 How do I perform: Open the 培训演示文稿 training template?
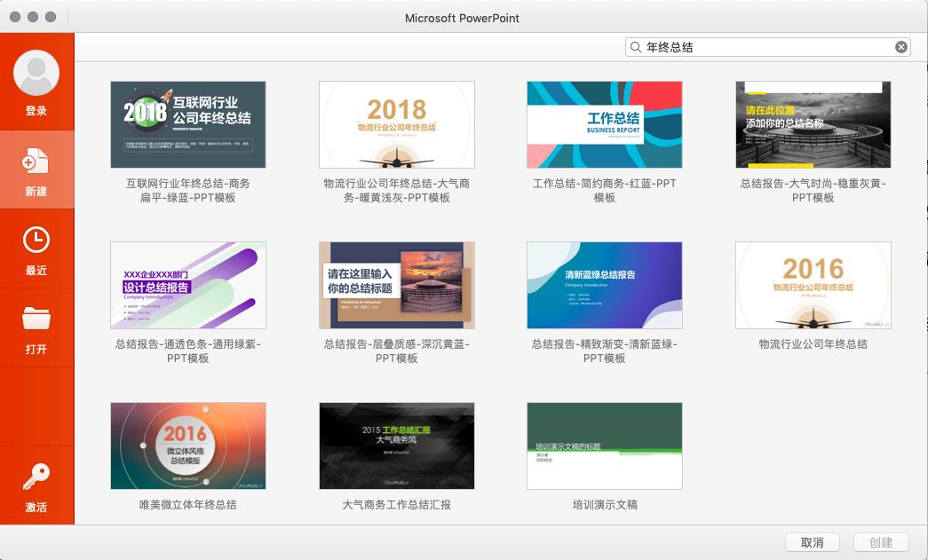[605, 446]
